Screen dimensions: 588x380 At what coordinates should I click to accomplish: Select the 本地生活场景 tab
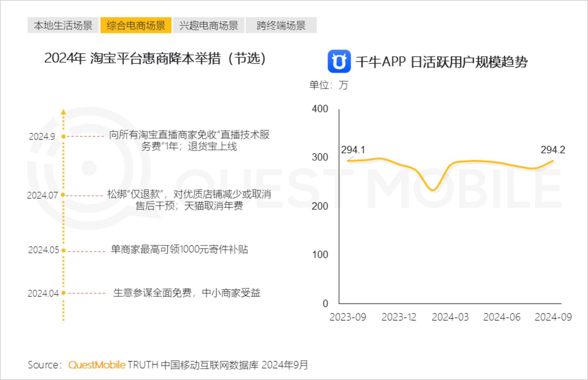[x=63, y=25]
